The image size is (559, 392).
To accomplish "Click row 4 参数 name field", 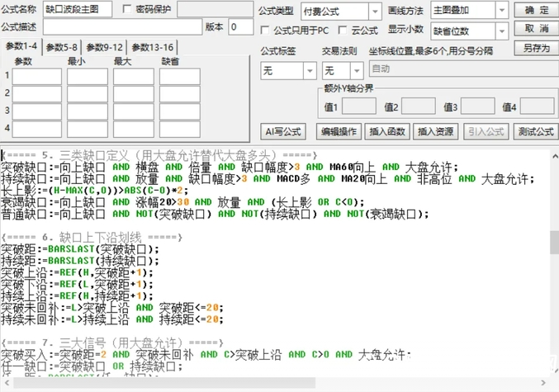I will pos(37,129).
